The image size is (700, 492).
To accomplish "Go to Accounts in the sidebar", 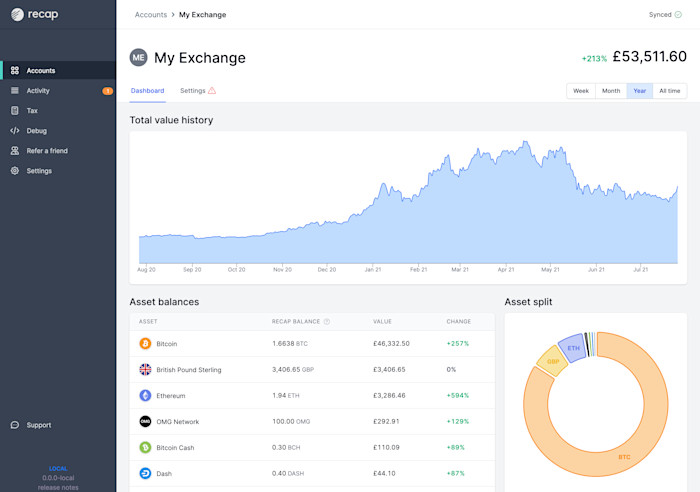I will (x=58, y=71).
